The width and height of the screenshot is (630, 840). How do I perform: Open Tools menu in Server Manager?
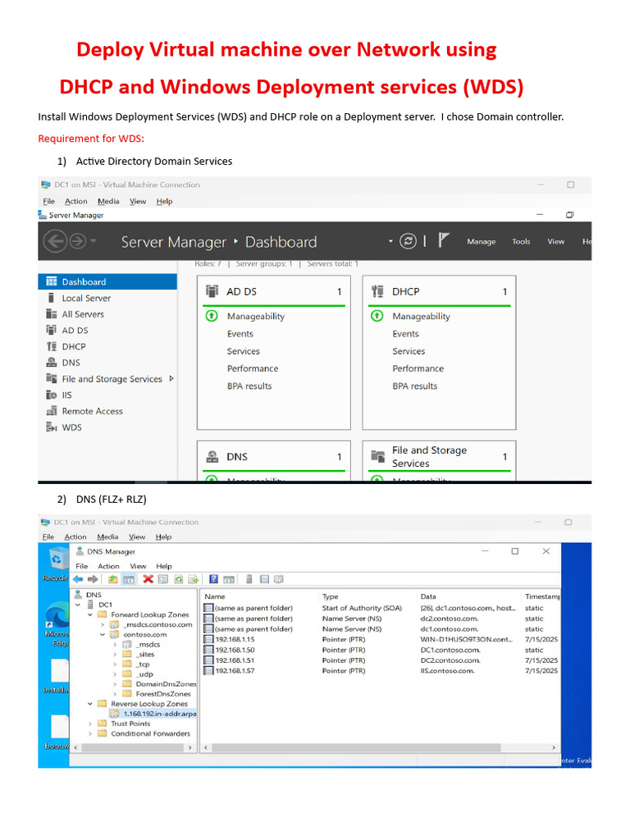click(521, 242)
